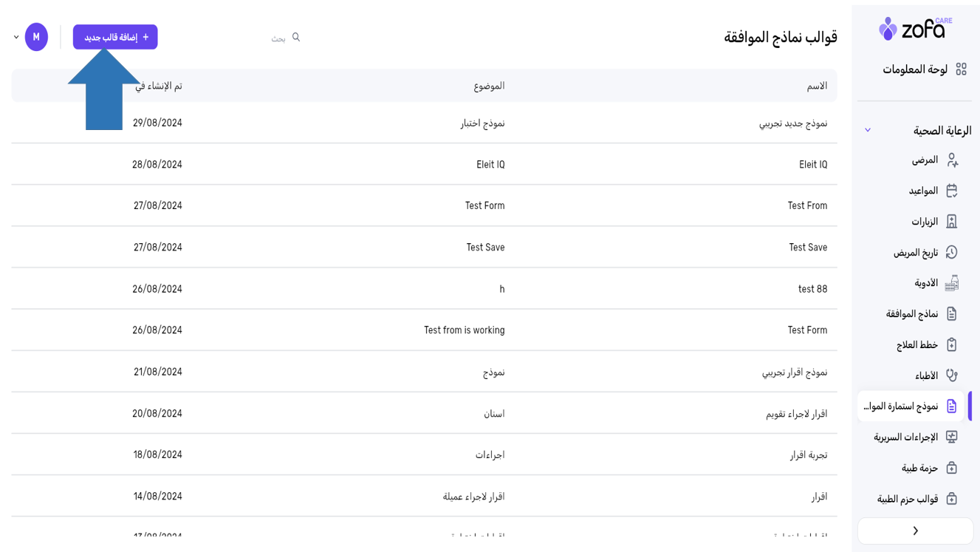Screen dimensions: 980x552
Task: Click the appointments (المواعيد) calendar icon
Action: 952,191
